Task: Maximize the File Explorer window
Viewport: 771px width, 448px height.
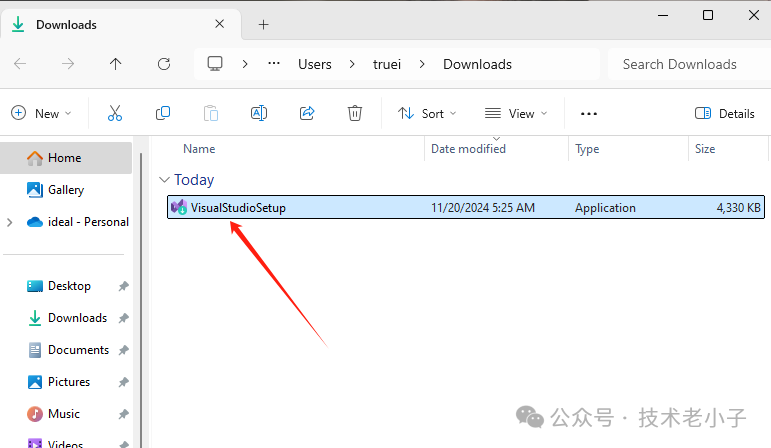Action: click(708, 15)
